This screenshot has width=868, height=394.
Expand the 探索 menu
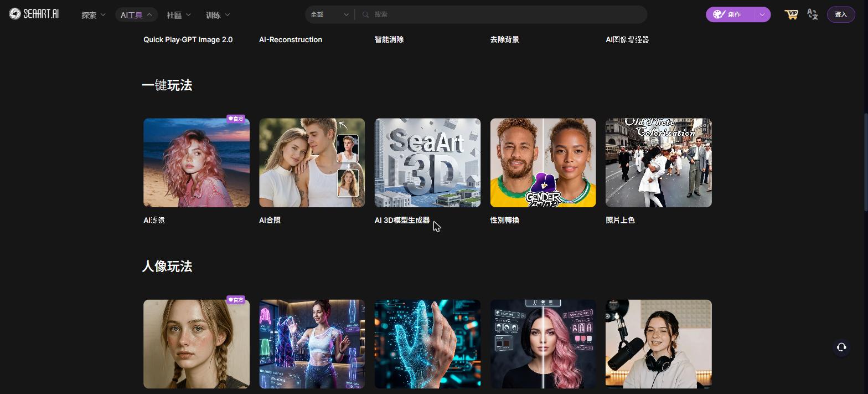(93, 15)
